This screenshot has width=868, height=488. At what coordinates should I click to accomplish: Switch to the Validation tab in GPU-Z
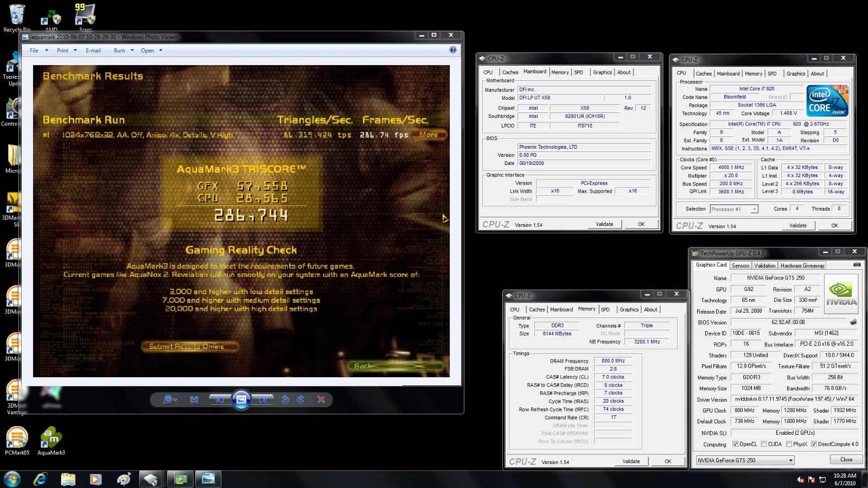[x=764, y=265]
